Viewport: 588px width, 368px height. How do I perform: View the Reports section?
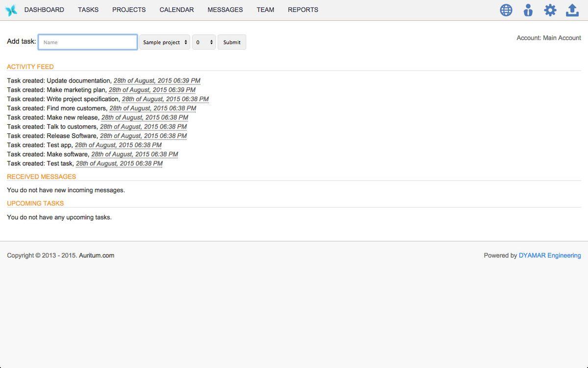click(x=303, y=10)
